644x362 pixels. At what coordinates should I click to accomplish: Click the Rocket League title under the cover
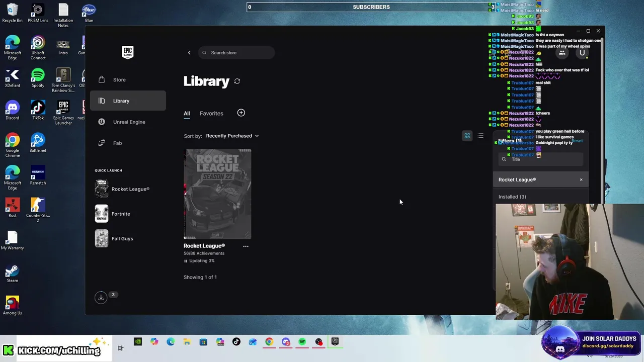click(204, 246)
